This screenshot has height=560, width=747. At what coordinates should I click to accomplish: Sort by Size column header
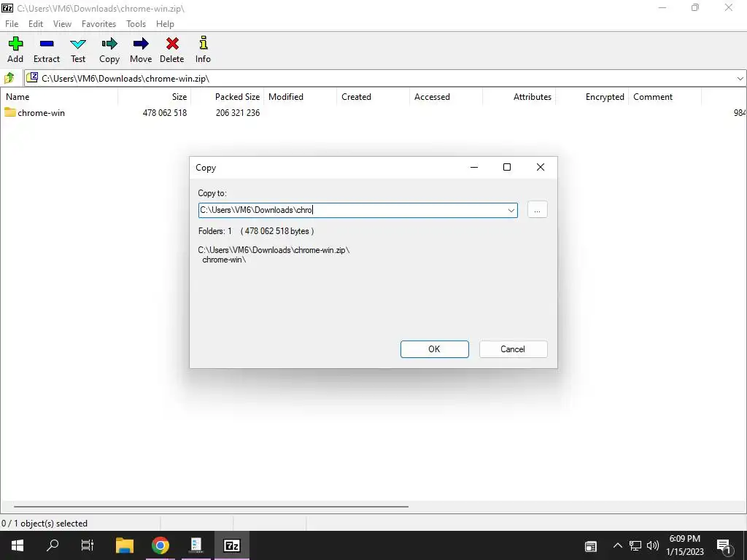(155, 97)
